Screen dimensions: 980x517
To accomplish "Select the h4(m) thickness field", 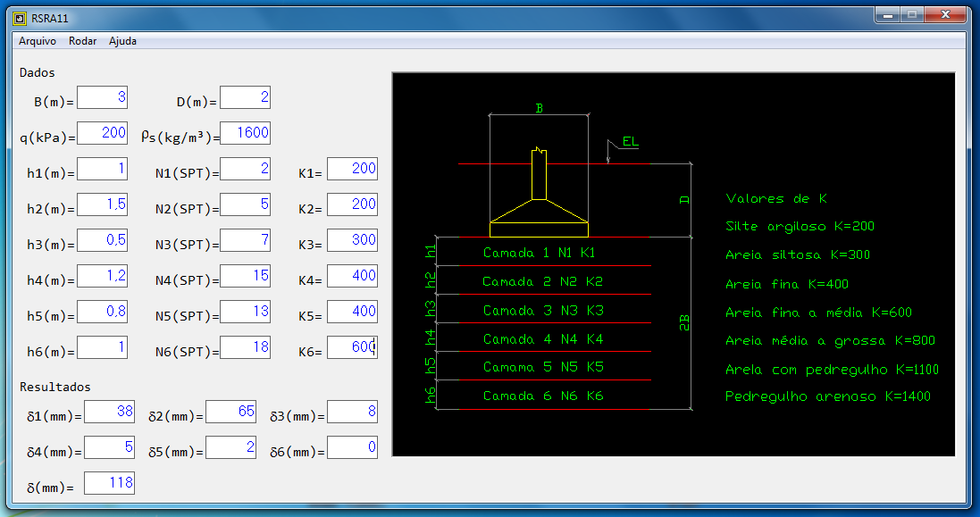I will coord(103,276).
